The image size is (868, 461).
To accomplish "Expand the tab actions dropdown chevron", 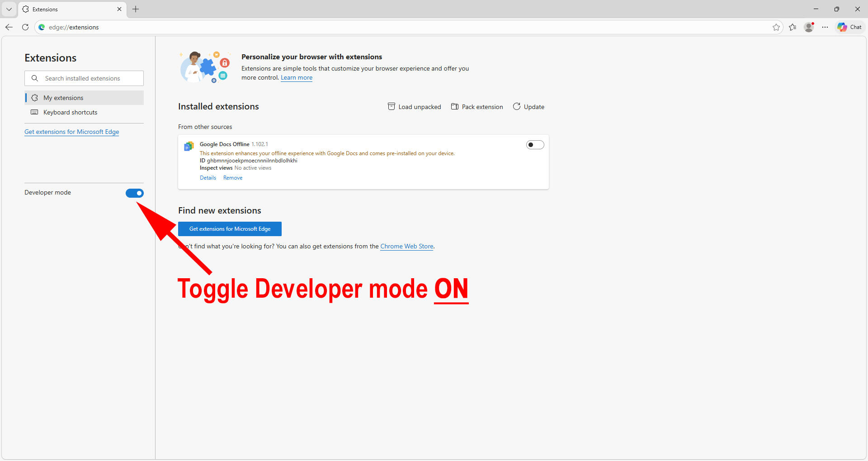I will (9, 9).
